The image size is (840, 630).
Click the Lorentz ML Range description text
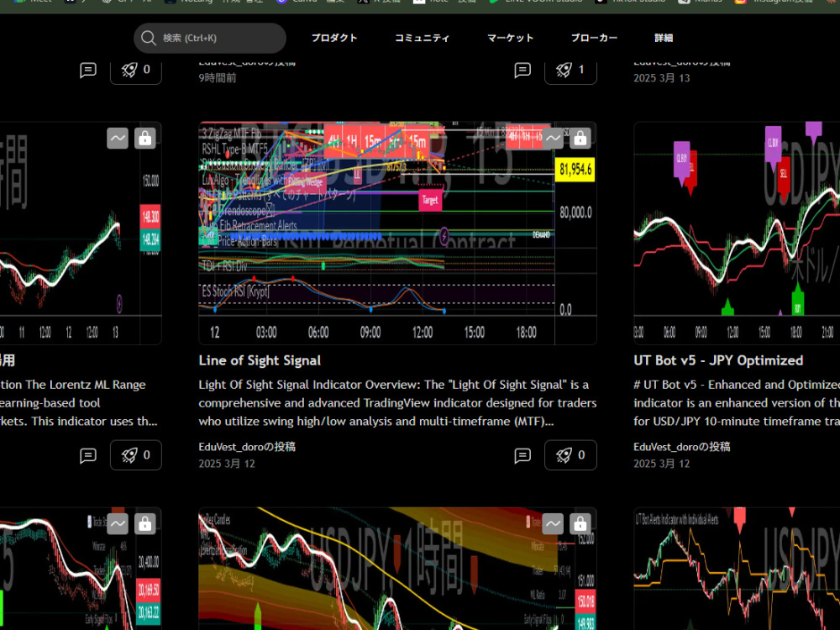(x=79, y=403)
